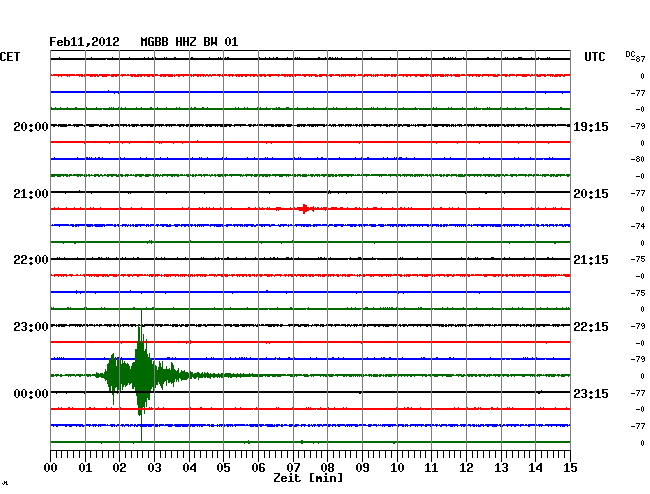Select minute 06 on the time axis
Viewport: 650px width, 494px height.
pos(258,468)
